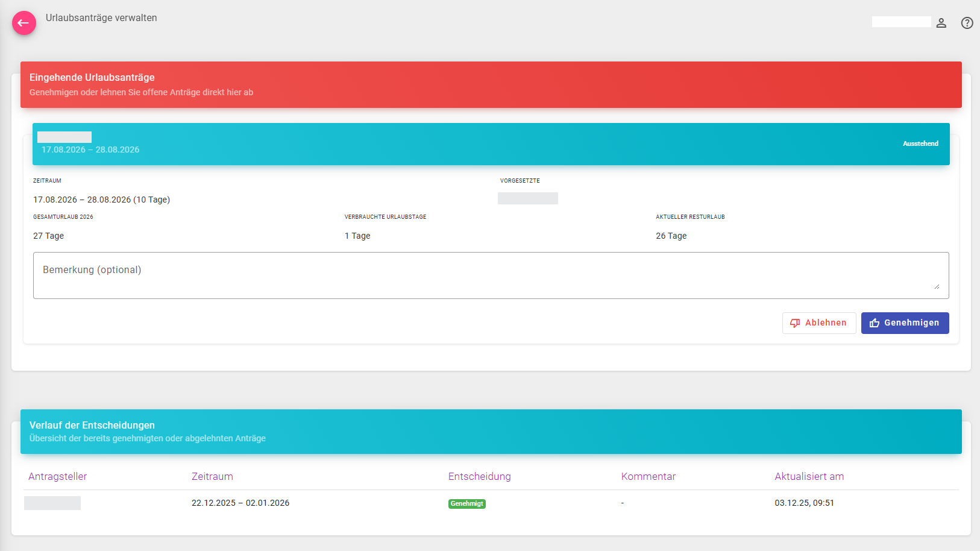Open the user account profile icon
Screen dimensions: 980x551
tap(941, 23)
